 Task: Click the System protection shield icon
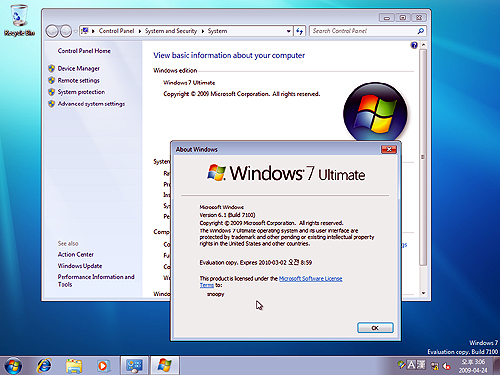[51, 92]
